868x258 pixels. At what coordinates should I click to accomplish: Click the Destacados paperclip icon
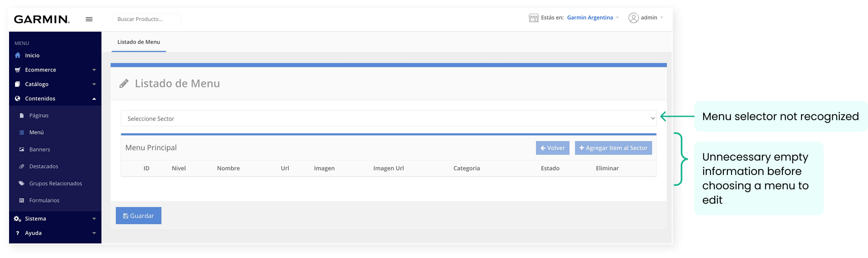[x=22, y=166]
